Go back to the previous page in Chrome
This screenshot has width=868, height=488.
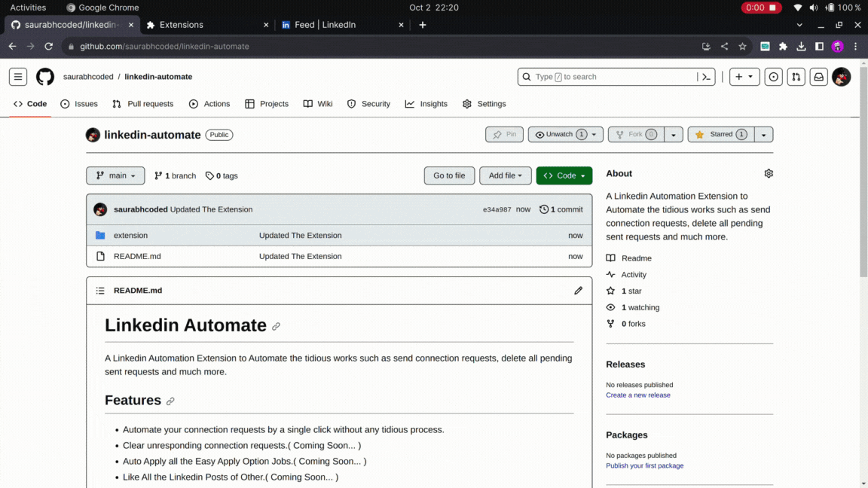[x=12, y=47]
